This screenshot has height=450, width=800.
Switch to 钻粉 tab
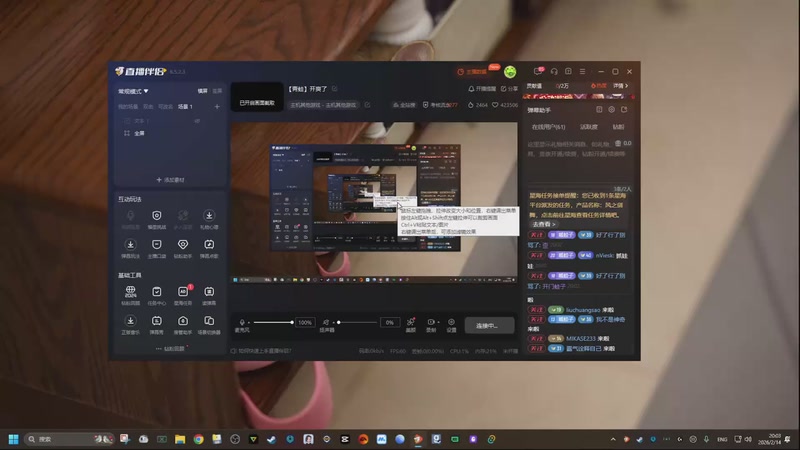pyautogui.click(x=618, y=127)
